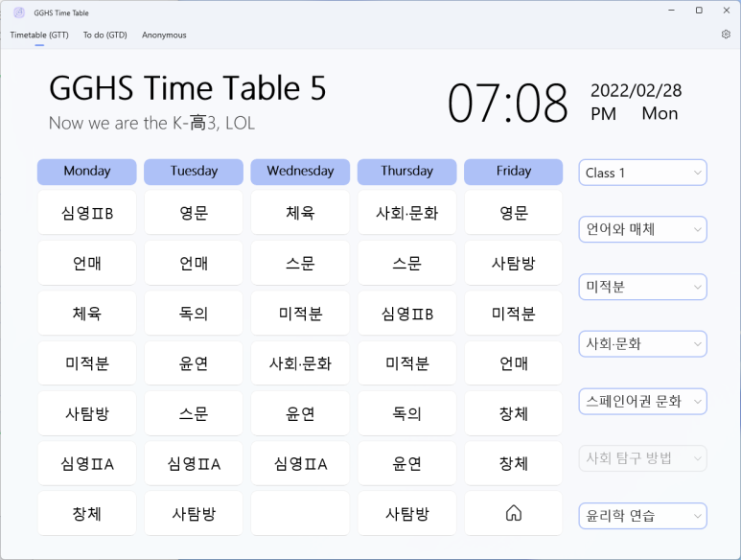Click Friday's second period 사탐방 cell
This screenshot has height=560, width=741.
pos(514,263)
